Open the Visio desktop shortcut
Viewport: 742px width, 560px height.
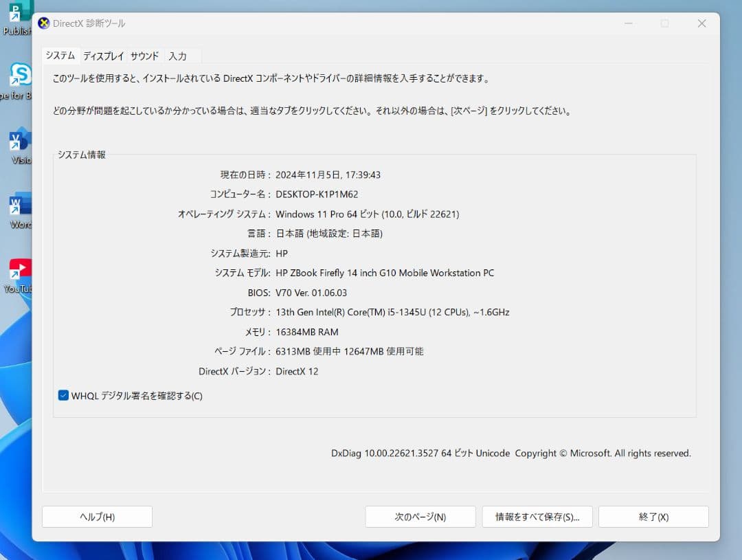point(19,141)
